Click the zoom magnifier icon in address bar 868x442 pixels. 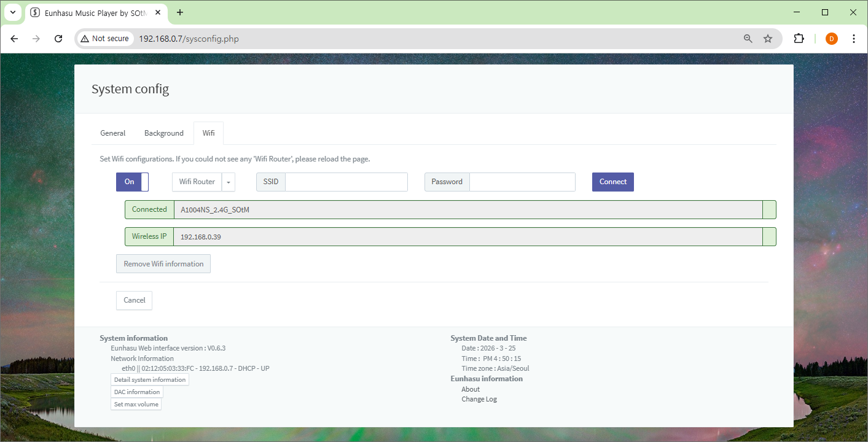pyautogui.click(x=748, y=39)
